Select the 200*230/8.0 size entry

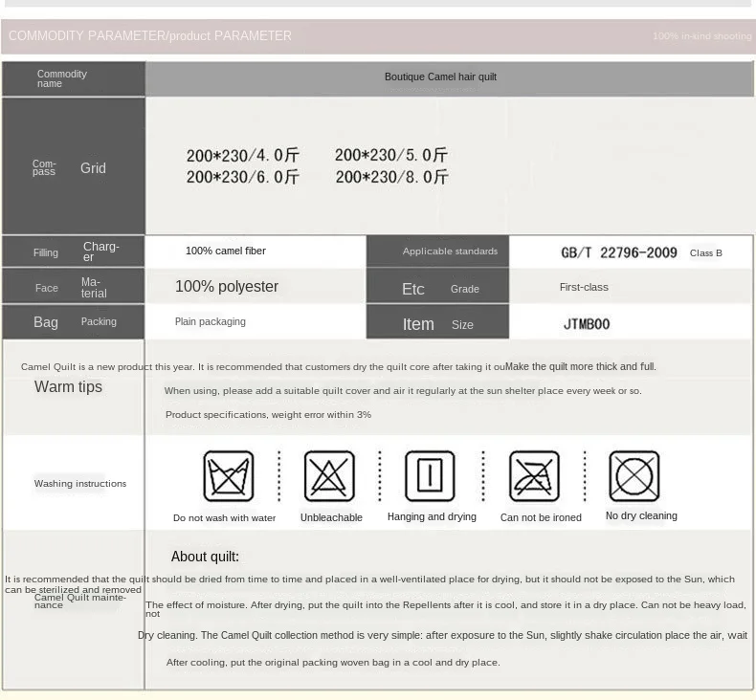pyautogui.click(x=392, y=177)
